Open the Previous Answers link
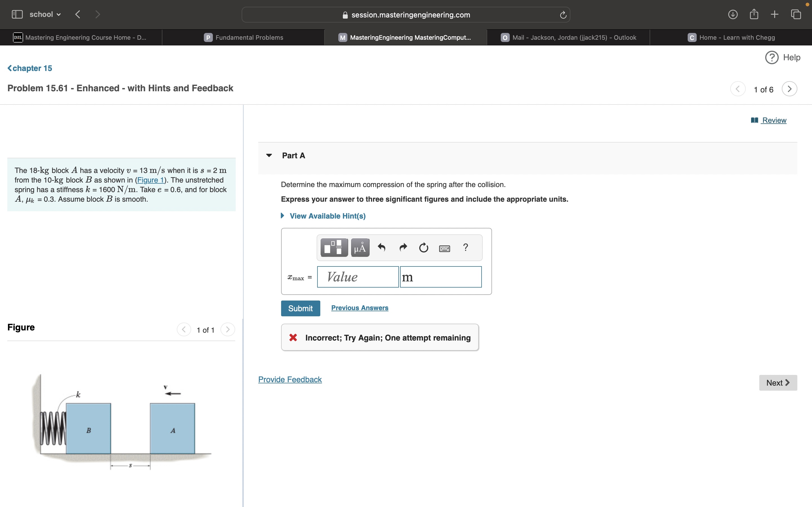Screen dimensions: 812x507 (359, 308)
